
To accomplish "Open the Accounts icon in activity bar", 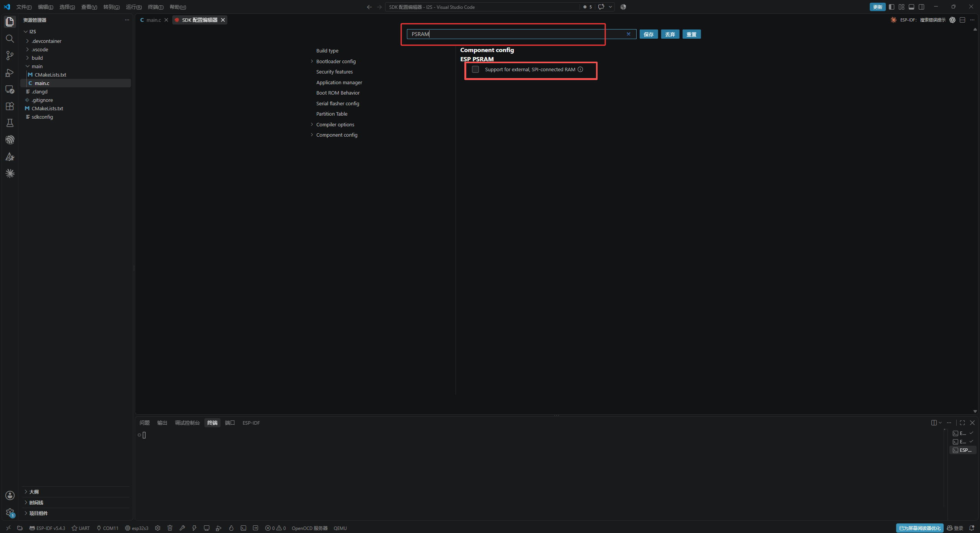I will click(10, 495).
